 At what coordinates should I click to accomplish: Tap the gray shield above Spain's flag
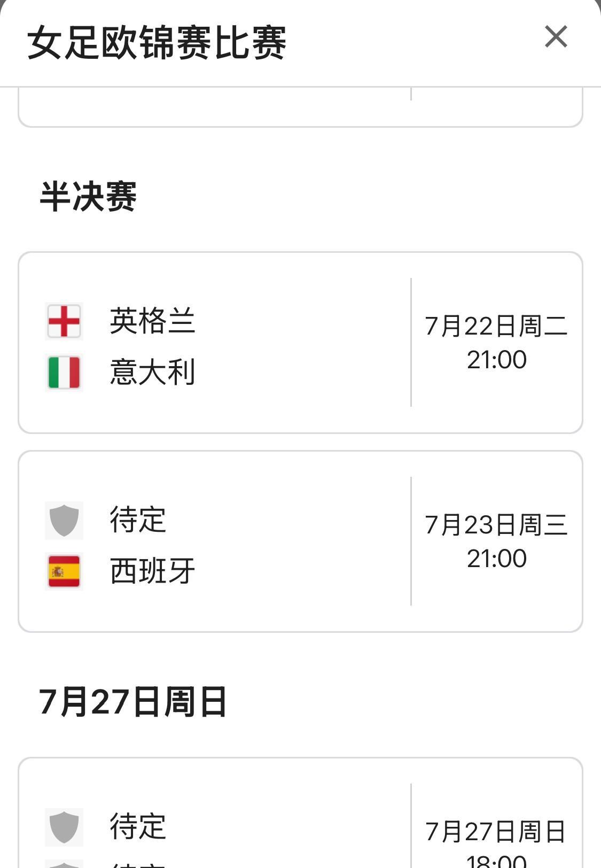pos(64,520)
